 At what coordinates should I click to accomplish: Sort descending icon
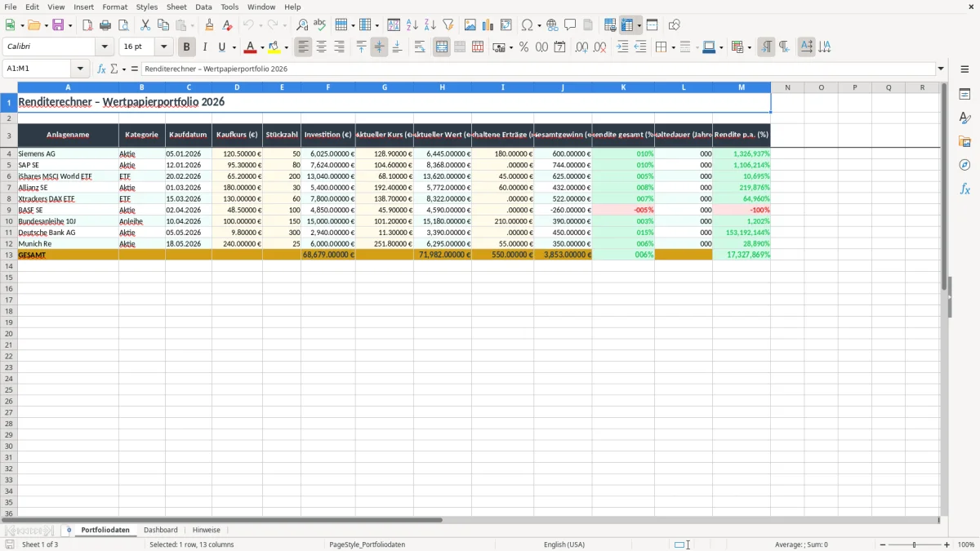click(430, 25)
